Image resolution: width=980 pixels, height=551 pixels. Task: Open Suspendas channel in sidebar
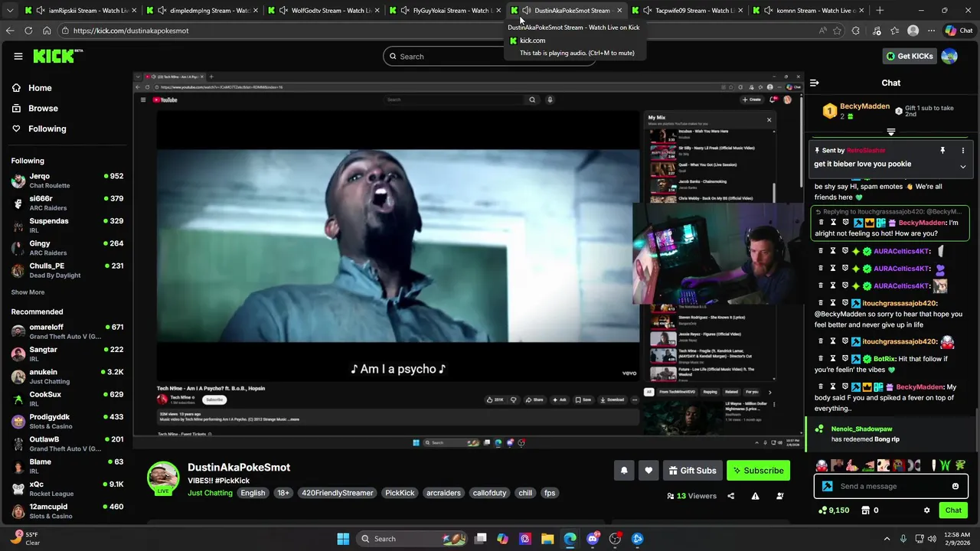[67, 225]
